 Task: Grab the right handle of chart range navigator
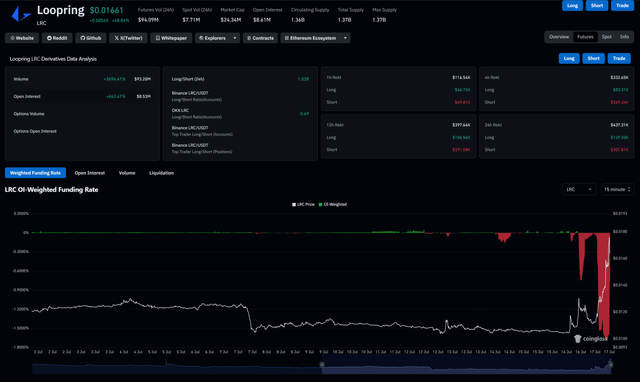(611, 363)
